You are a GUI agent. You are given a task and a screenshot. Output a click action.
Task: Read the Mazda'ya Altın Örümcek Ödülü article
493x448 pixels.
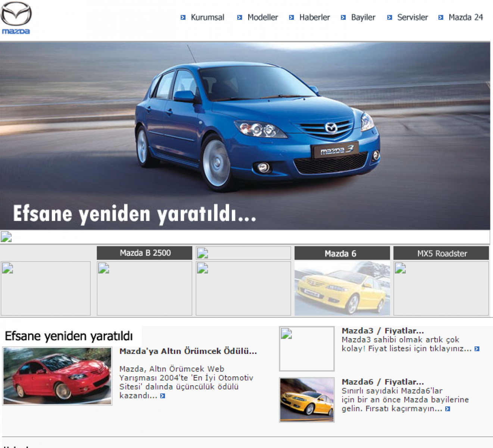point(188,351)
